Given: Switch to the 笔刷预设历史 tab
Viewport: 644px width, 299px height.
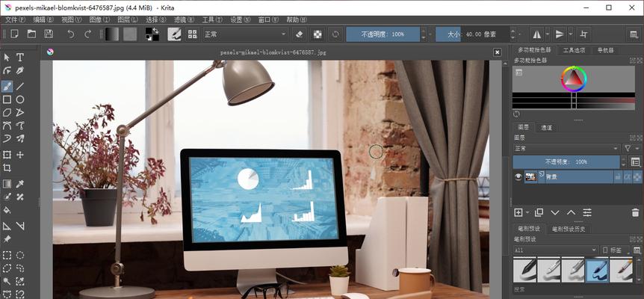Looking at the screenshot, I should pyautogui.click(x=569, y=229).
